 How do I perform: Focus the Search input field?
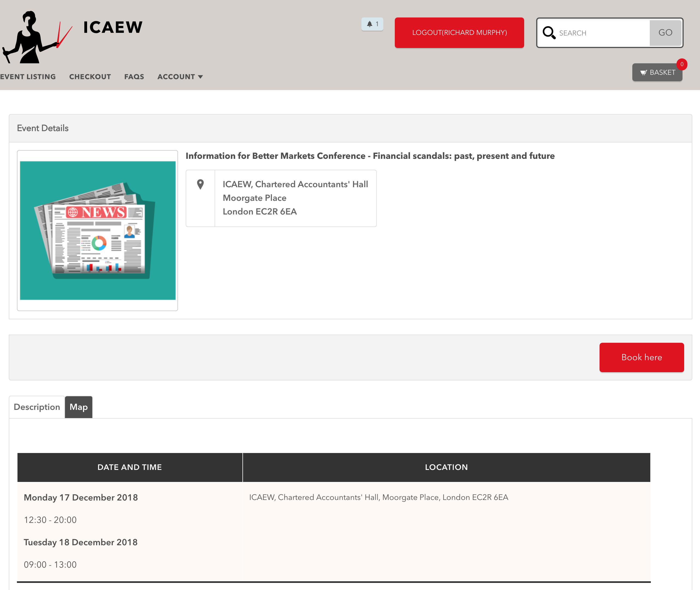coord(602,33)
